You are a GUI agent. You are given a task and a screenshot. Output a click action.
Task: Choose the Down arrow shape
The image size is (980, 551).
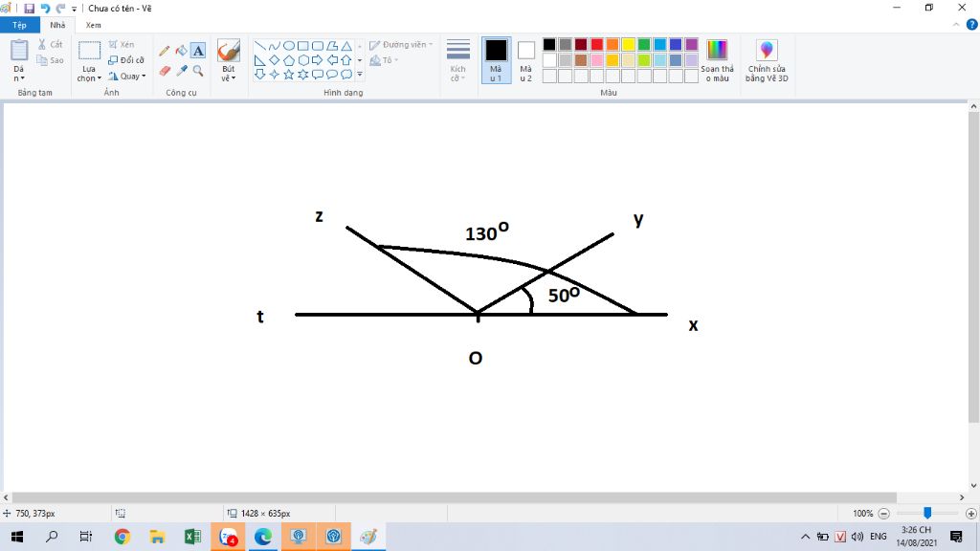tap(260, 75)
